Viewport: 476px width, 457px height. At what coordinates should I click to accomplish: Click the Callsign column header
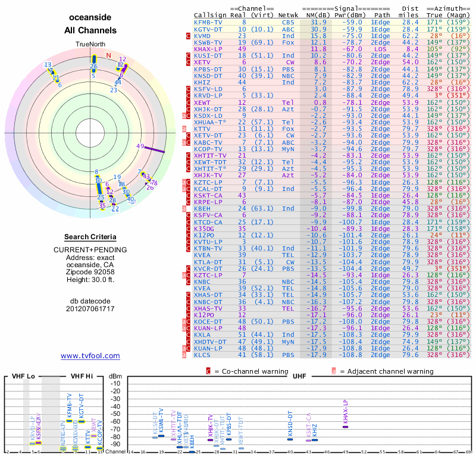(208, 15)
